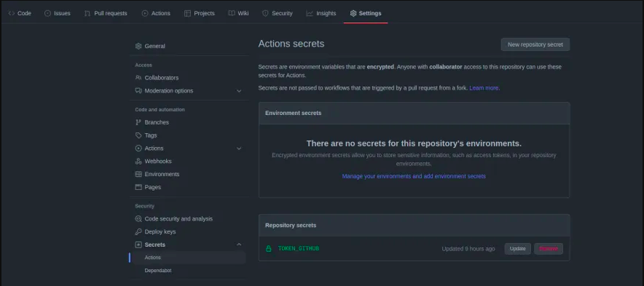The image size is (644, 286).
Task: Click the Actions secrets page heading
Action: (x=291, y=44)
